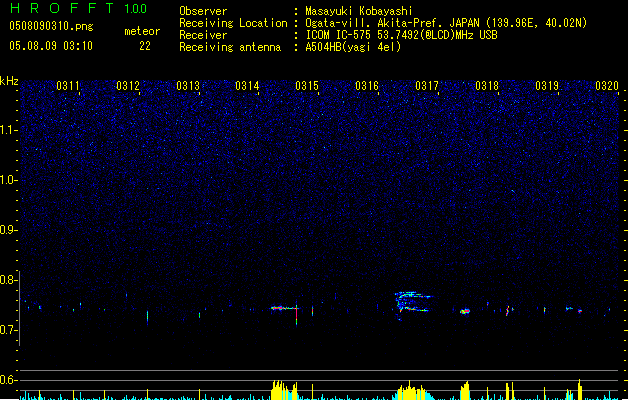Click the Observer label
629x400 pixels.
[x=203, y=11]
